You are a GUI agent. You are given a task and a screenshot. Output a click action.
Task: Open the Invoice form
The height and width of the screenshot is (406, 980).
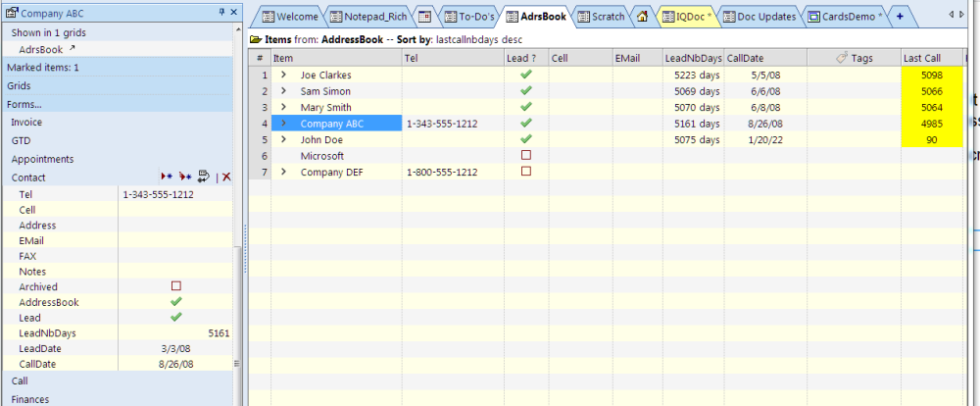[26, 123]
